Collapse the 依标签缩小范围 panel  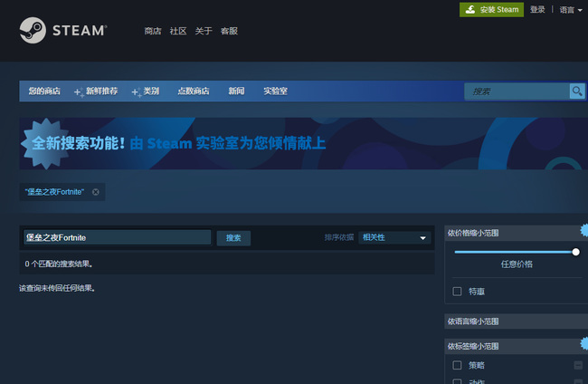(x=516, y=346)
